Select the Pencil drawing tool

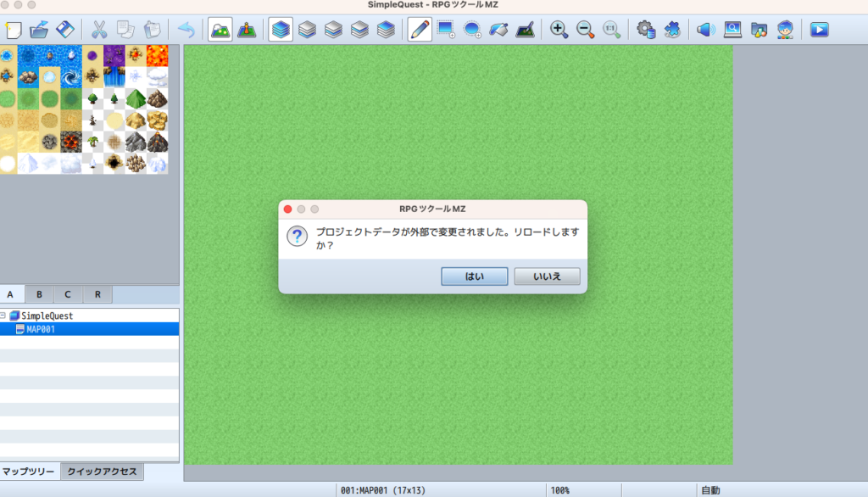(x=420, y=30)
